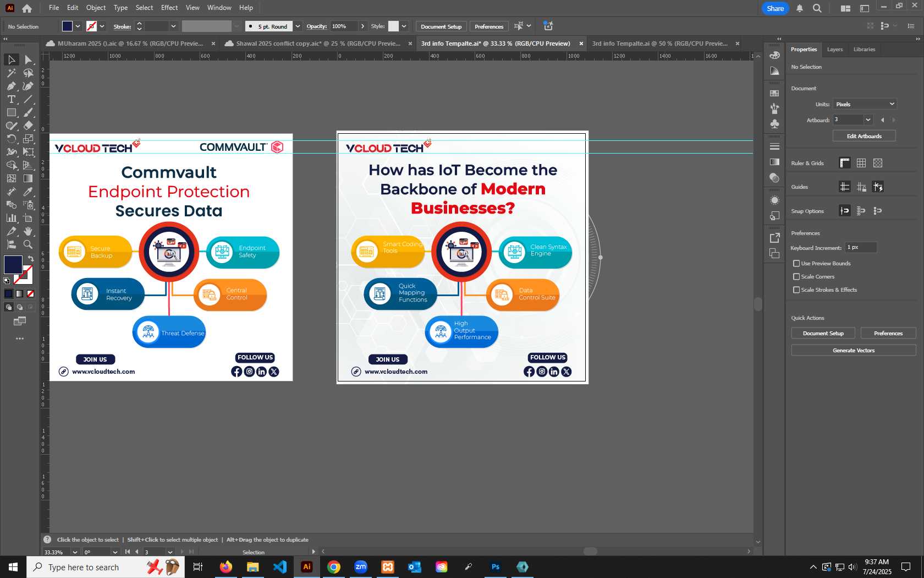Select the Free Transform tool

[x=28, y=152]
